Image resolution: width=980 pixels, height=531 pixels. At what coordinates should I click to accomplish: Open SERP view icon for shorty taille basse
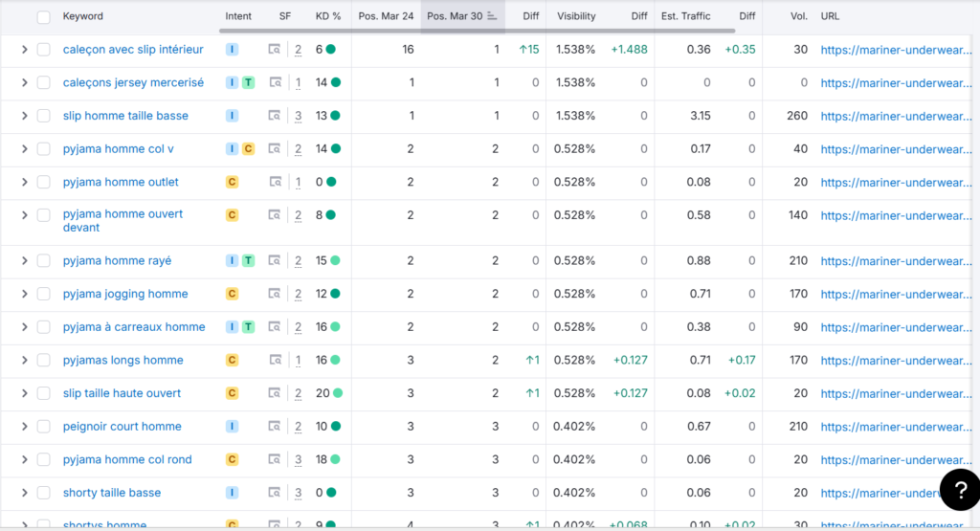(x=274, y=493)
